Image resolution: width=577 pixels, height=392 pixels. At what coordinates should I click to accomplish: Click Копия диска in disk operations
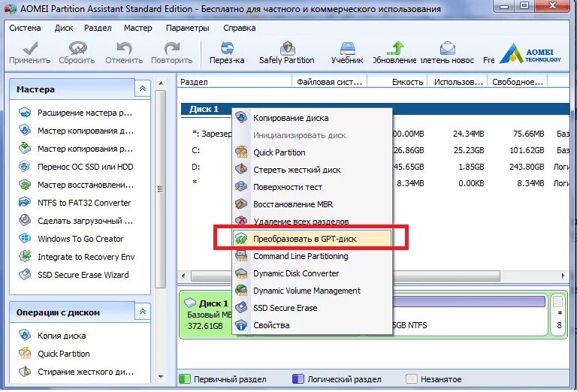pyautogui.click(x=53, y=336)
